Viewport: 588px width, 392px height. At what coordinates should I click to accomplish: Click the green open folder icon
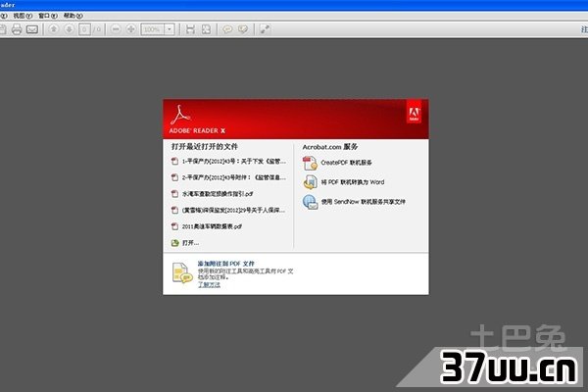[x=174, y=243]
